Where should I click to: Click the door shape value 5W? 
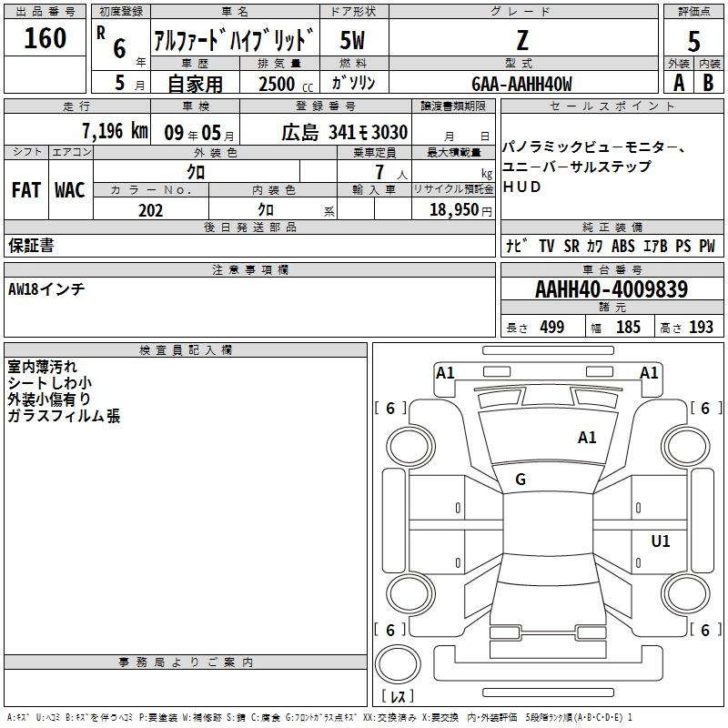pos(352,40)
